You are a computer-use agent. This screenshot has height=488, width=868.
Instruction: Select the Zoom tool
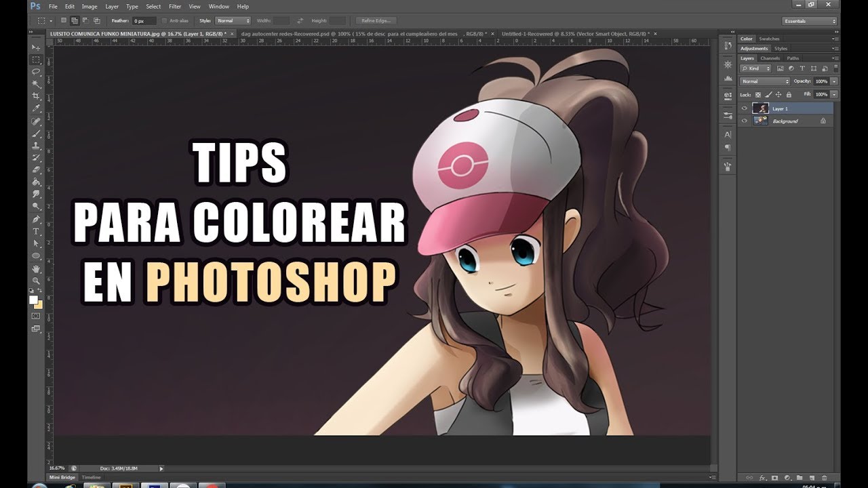(37, 281)
